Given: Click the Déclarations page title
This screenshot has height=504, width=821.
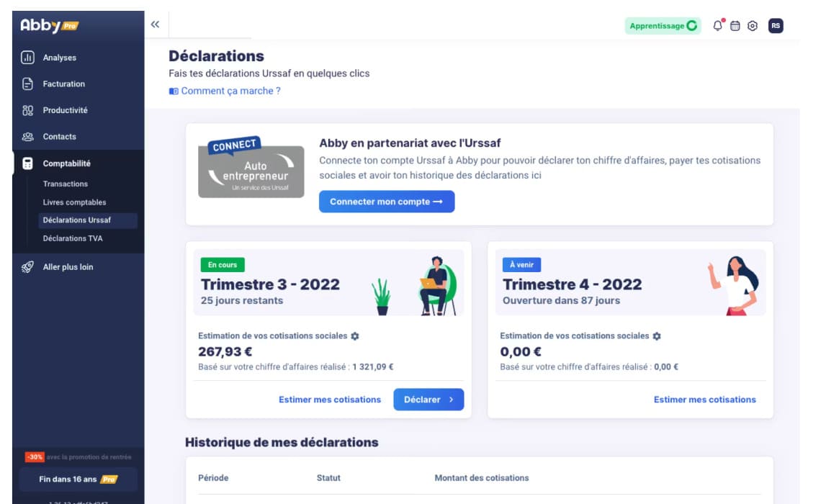Looking at the screenshot, I should coord(216,56).
